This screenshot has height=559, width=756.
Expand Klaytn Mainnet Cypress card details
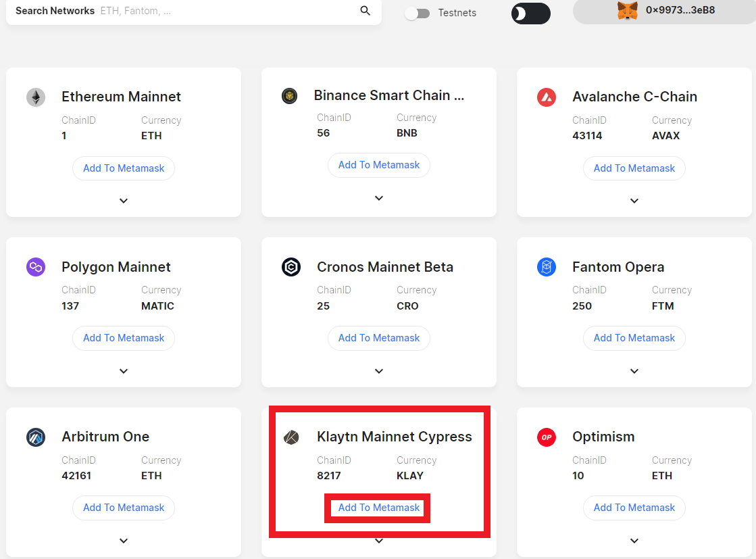pyautogui.click(x=379, y=541)
